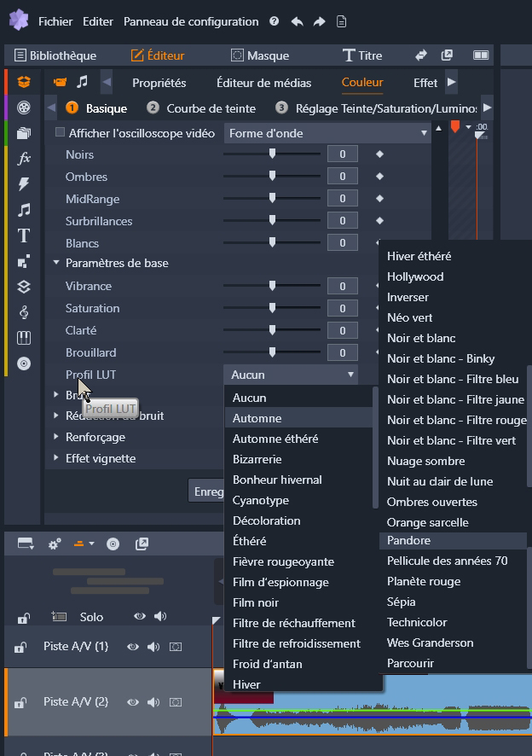Open the Forme d'onde dropdown
Viewport: 532px width, 756px height.
(x=327, y=133)
